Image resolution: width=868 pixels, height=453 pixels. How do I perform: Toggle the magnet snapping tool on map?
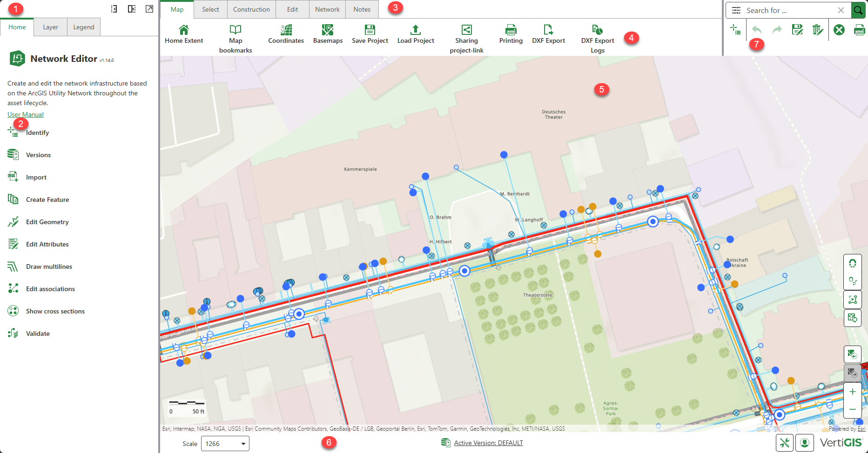coord(852,264)
